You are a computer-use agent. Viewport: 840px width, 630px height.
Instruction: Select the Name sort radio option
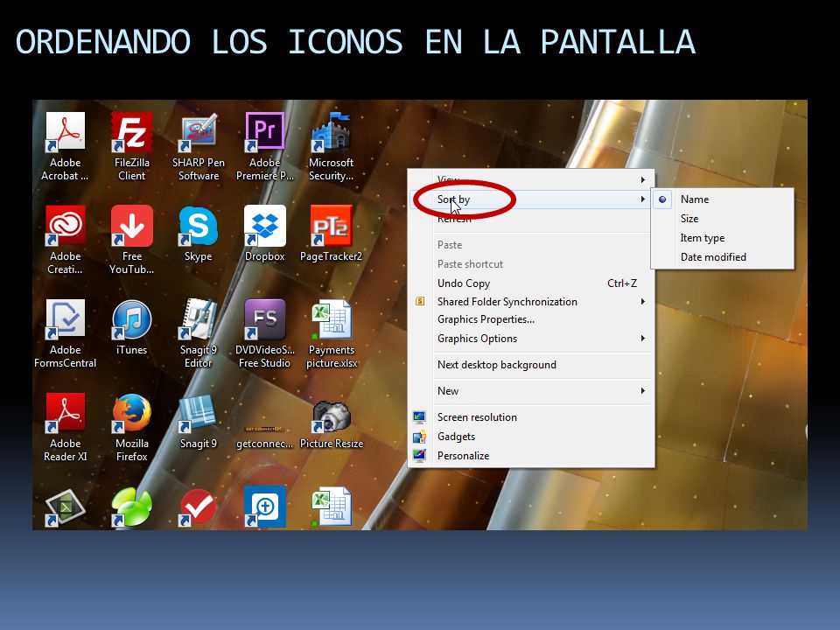point(662,199)
